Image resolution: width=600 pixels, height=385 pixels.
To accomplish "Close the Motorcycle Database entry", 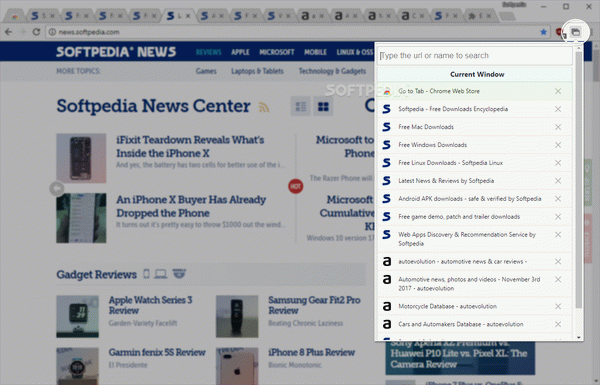I will (x=558, y=306).
